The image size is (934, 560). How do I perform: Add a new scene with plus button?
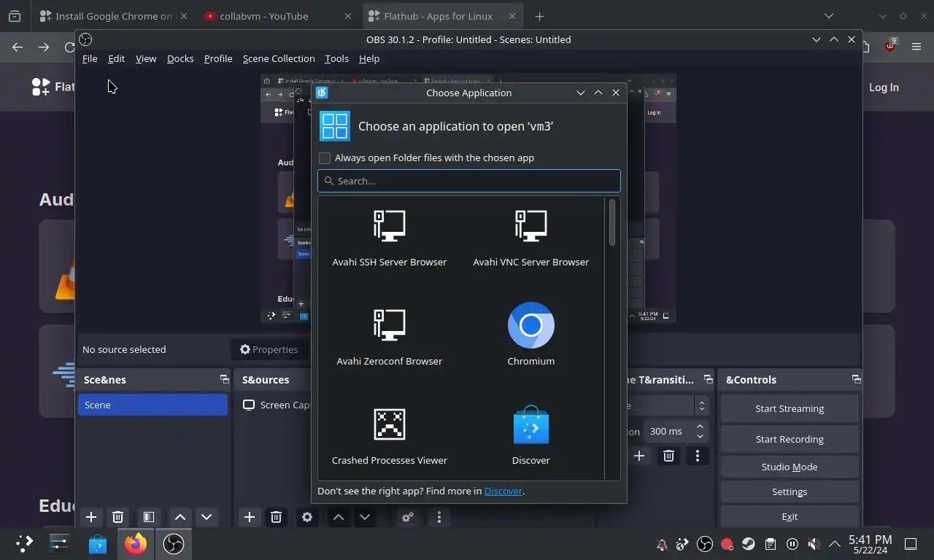click(91, 517)
